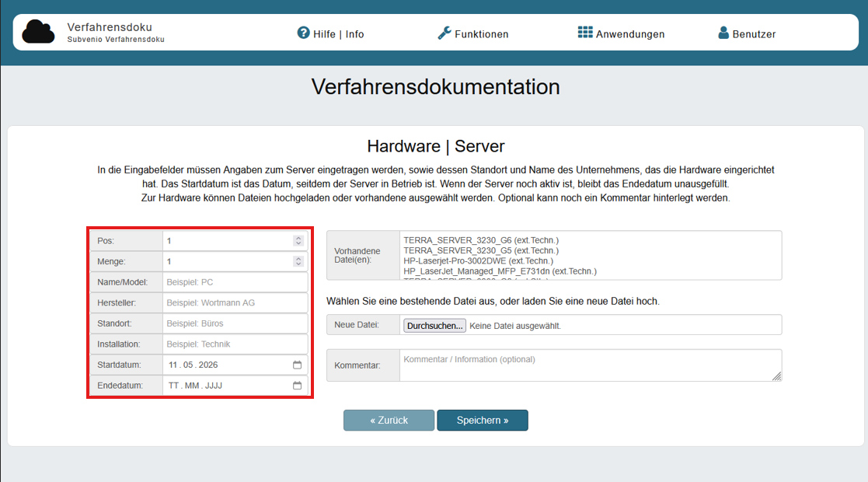This screenshot has width=868, height=482.
Task: Focus the Installation input field
Action: click(x=235, y=344)
